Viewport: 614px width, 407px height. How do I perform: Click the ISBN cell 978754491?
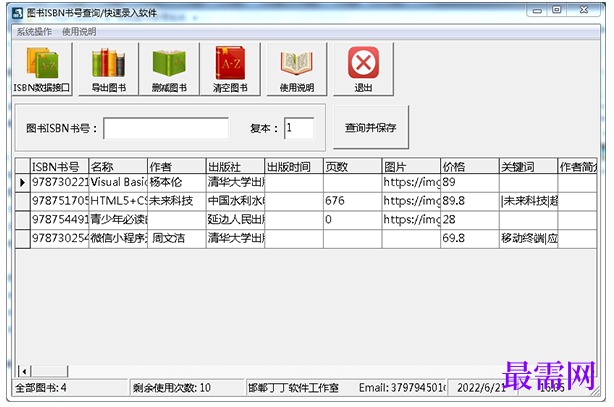(x=60, y=220)
